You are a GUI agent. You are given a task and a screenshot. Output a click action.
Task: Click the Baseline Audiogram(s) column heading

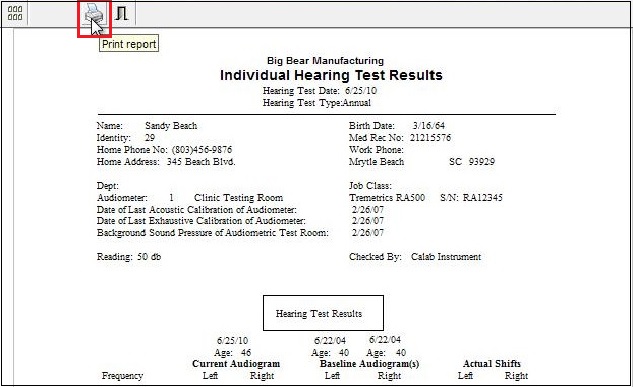369,364
